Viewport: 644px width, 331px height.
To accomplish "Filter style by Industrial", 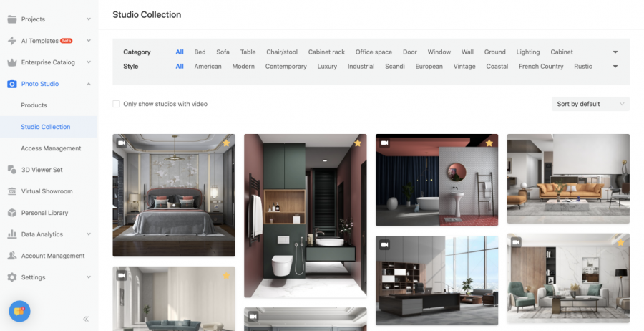I will (361, 67).
